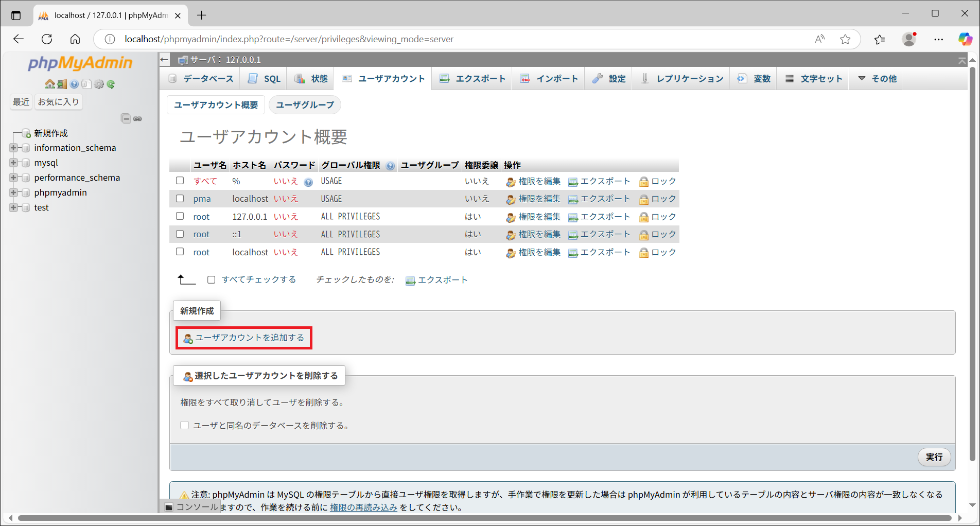The width and height of the screenshot is (980, 526).
Task: Check the box for root 127.0.0.1
Action: (180, 216)
